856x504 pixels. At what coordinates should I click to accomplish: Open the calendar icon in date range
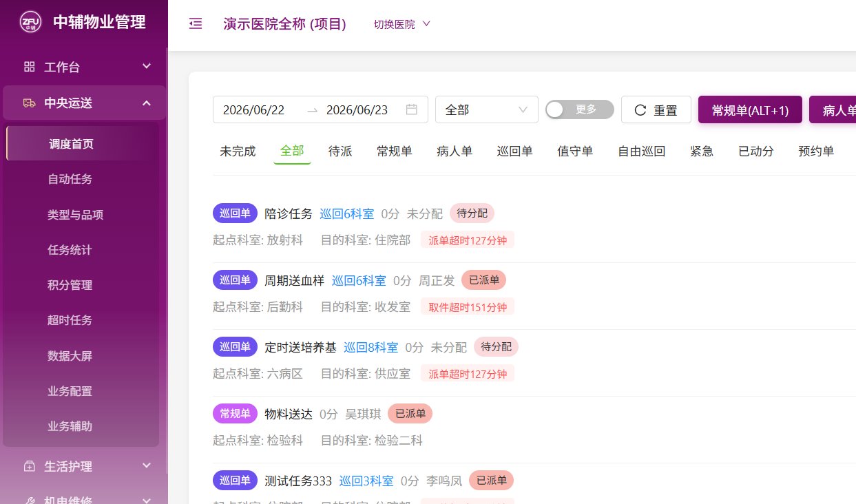coord(412,109)
